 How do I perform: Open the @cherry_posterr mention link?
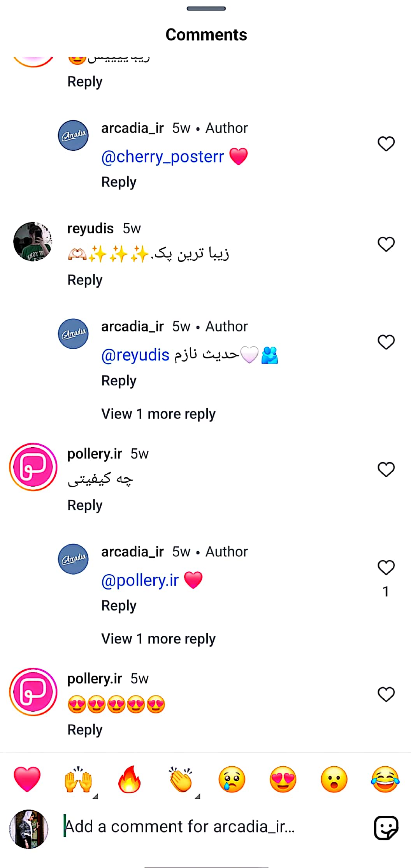pyautogui.click(x=163, y=157)
